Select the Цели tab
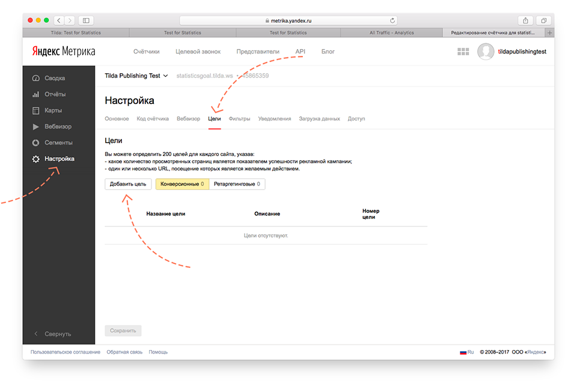 coord(215,119)
